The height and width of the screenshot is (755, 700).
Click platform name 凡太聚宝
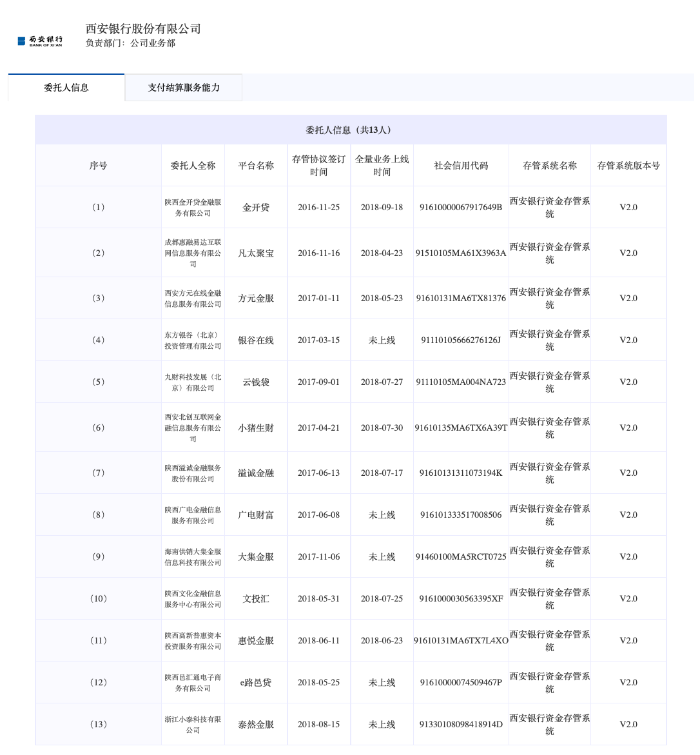256,253
